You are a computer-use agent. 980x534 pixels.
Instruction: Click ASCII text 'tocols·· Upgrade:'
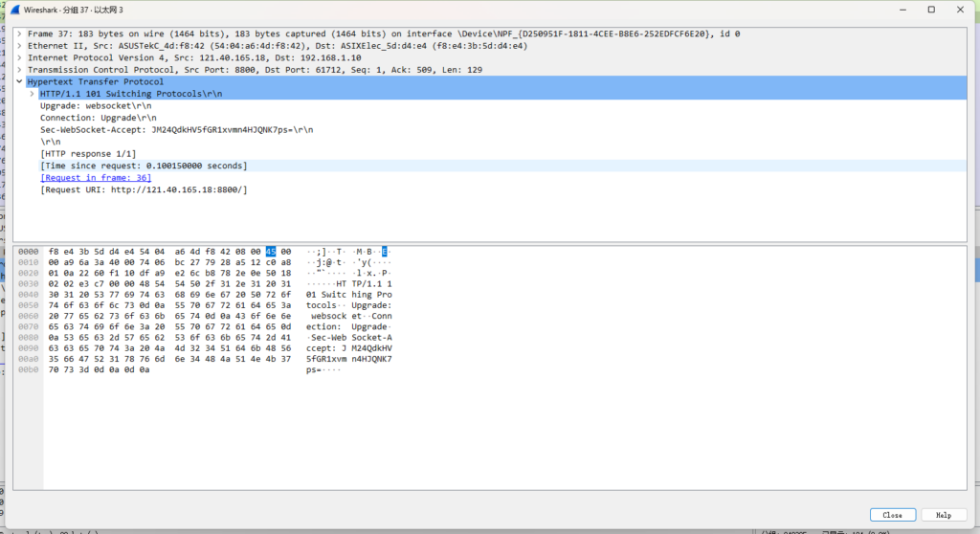348,305
